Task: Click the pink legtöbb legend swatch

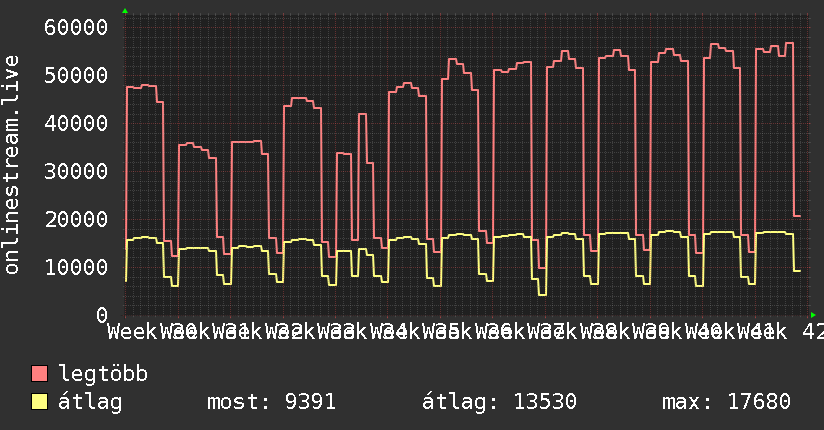Action: point(39,374)
